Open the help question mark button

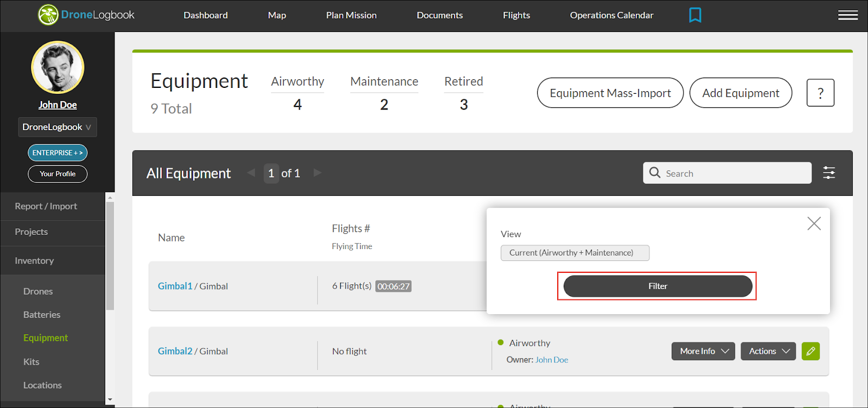pyautogui.click(x=820, y=93)
